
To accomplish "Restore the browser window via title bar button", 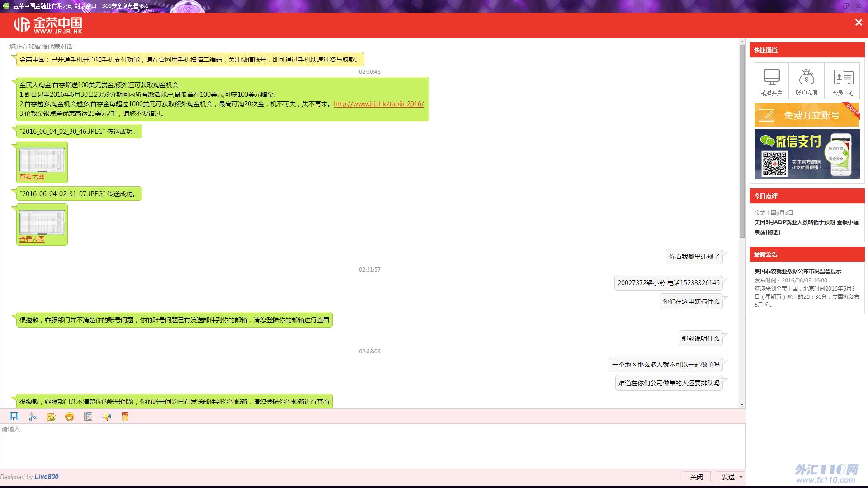I will click(846, 6).
